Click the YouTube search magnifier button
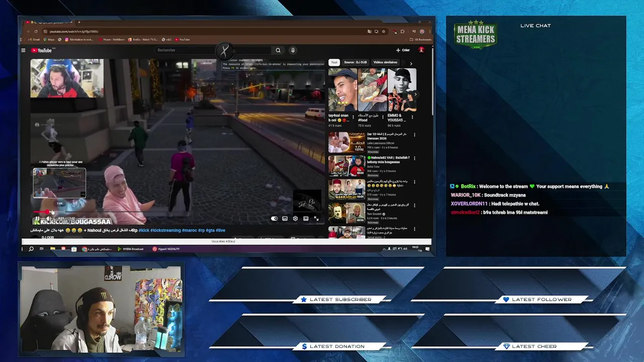644x362 pixels. pos(278,50)
